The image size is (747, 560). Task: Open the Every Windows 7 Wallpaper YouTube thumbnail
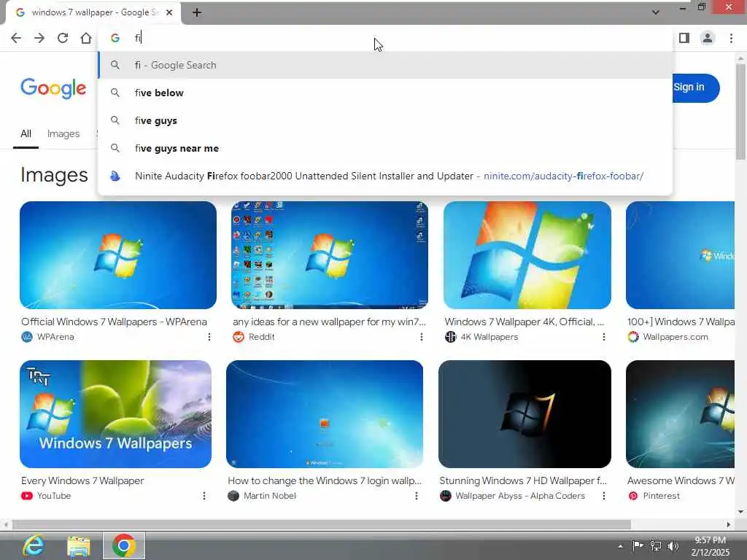click(x=116, y=414)
